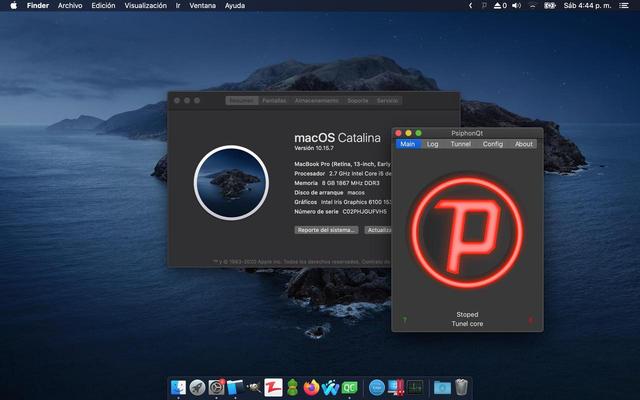Click the volume icon in menu bar
The image size is (640, 400).
point(516,5)
